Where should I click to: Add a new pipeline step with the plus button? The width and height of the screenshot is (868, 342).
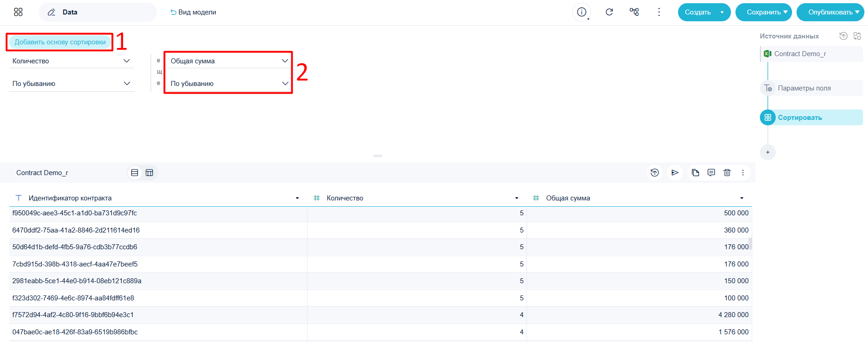[768, 152]
